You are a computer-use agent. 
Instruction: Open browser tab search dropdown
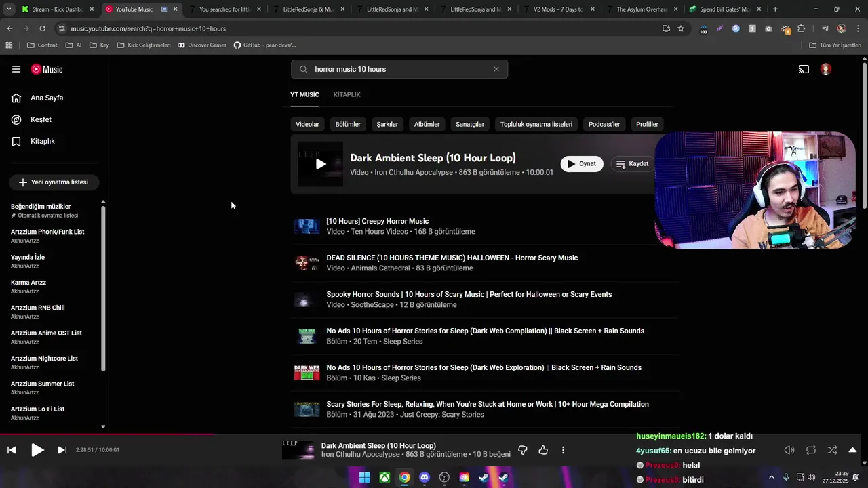(x=9, y=9)
